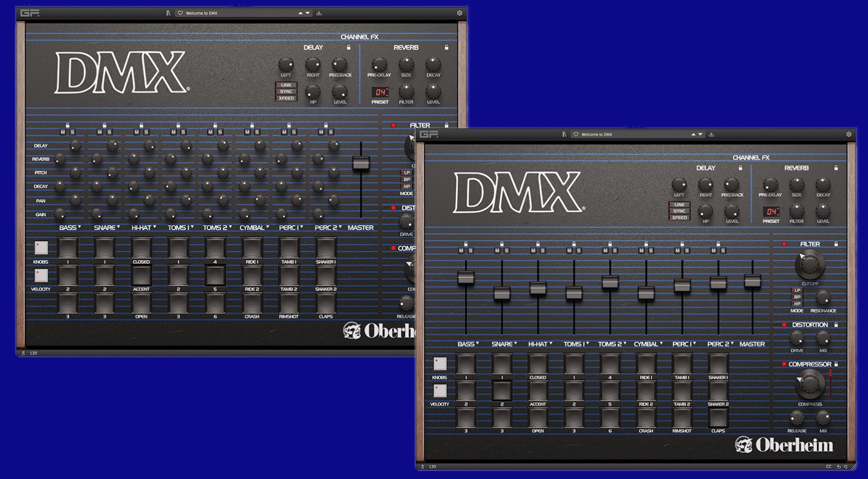The height and width of the screenshot is (479, 868).
Task: Expand the SNARE sound dropdown, front window
Action: point(515,343)
